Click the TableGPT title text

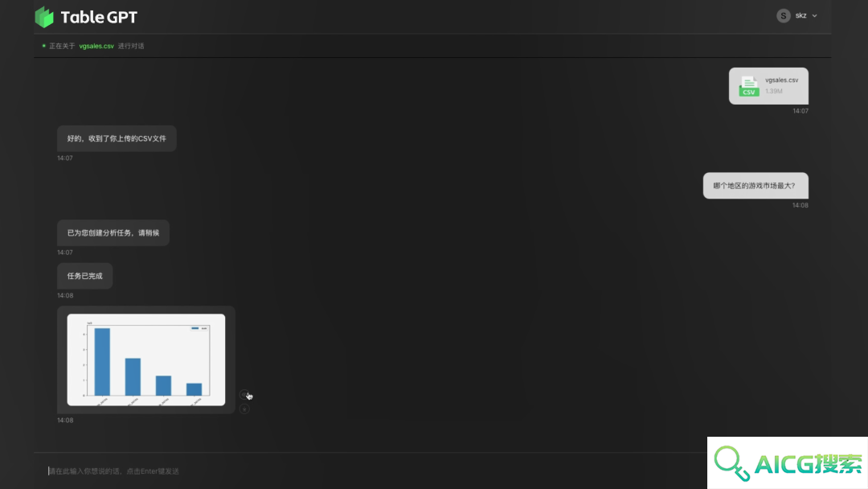pos(99,17)
